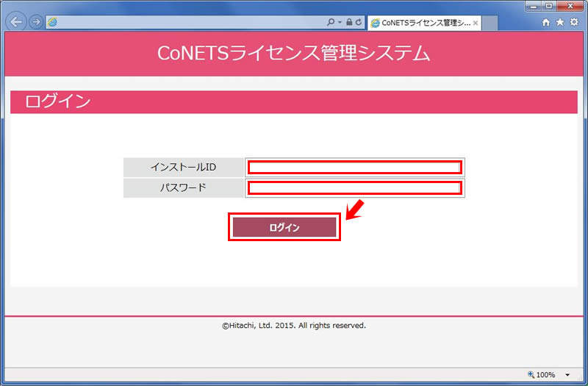Click the security lock icon in address bar
The width and height of the screenshot is (588, 386).
[349, 22]
